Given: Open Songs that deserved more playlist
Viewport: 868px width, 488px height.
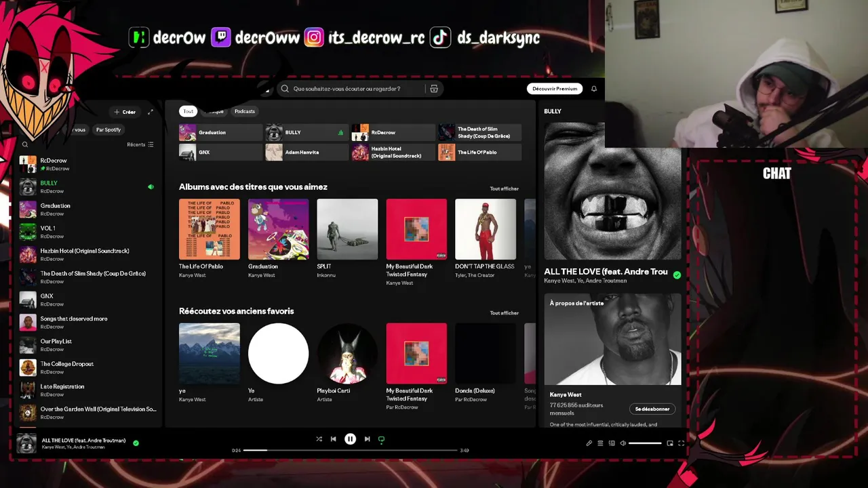Looking at the screenshot, I should coord(88,323).
